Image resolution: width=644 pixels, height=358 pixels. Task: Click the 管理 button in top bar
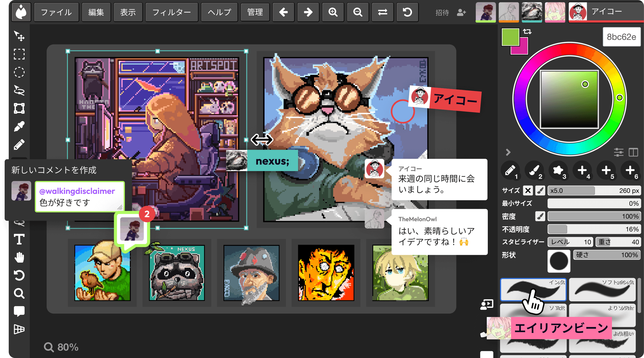255,12
